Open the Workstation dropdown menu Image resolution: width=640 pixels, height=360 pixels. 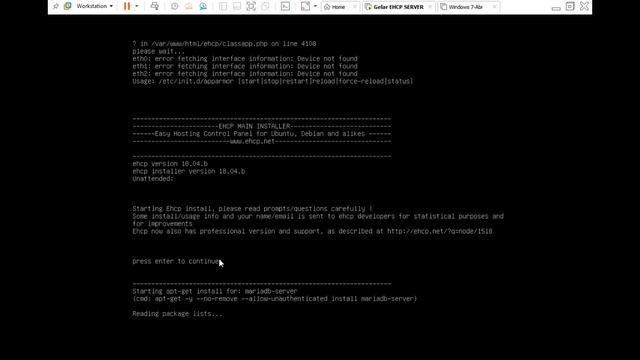(95, 6)
